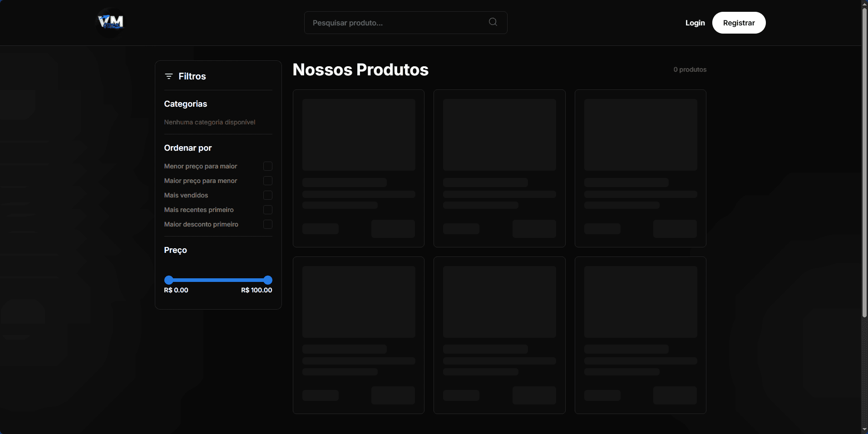
Task: Click the Ordenar por heading
Action: [x=188, y=148]
